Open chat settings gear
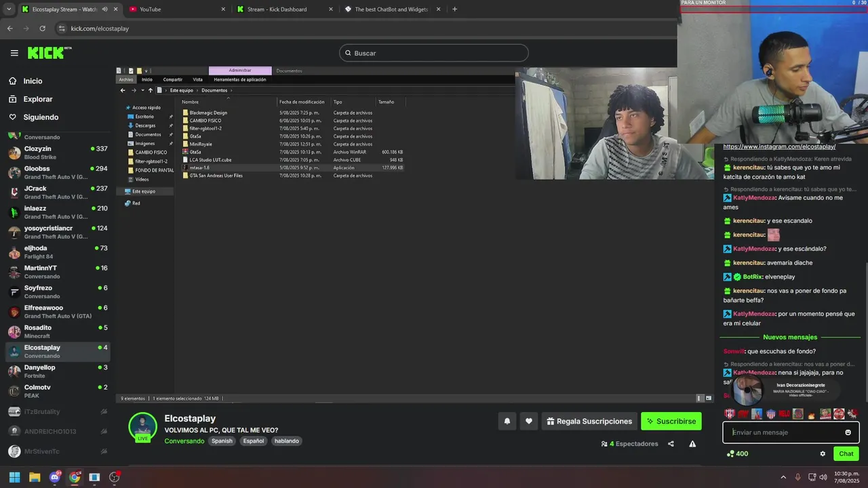This screenshot has height=488, width=868. click(x=823, y=453)
